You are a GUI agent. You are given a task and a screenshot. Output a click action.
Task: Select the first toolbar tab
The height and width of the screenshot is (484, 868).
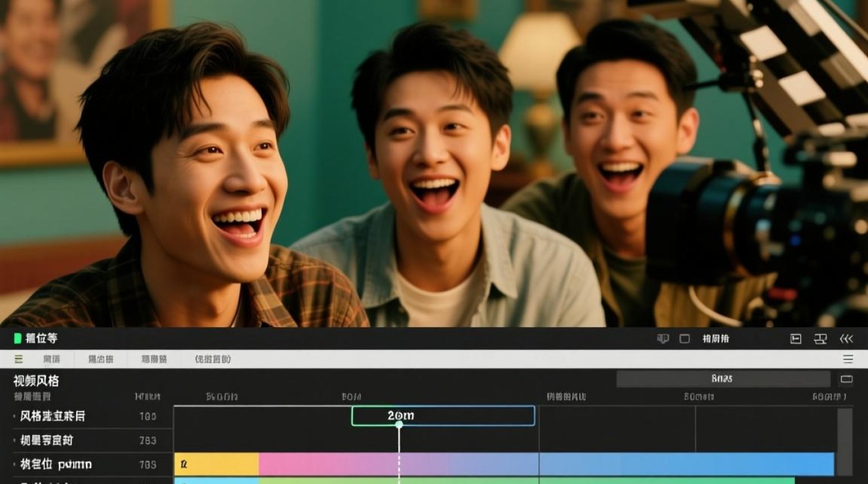pyautogui.click(x=52, y=359)
